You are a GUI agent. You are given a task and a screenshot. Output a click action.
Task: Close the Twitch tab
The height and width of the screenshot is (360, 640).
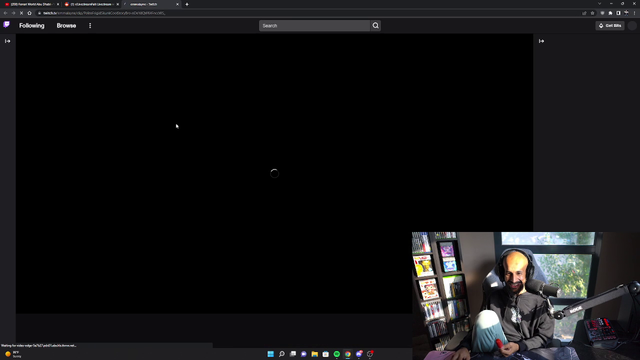[177, 4]
